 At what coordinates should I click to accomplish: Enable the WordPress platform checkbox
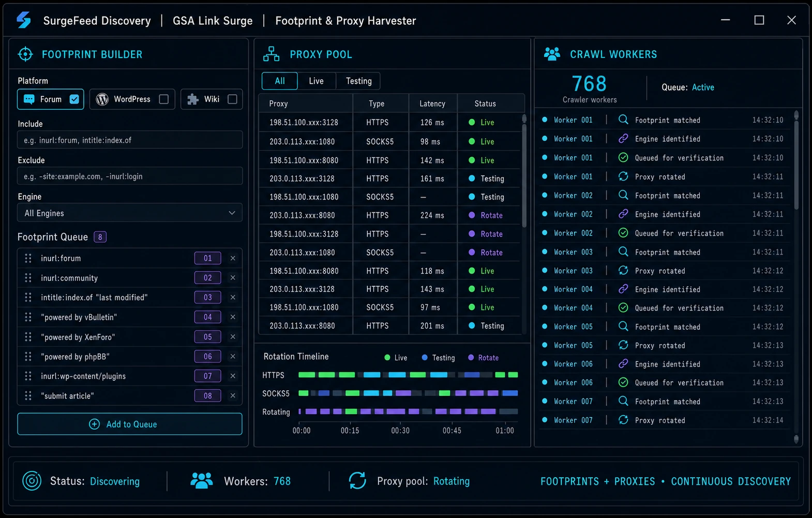(x=164, y=99)
